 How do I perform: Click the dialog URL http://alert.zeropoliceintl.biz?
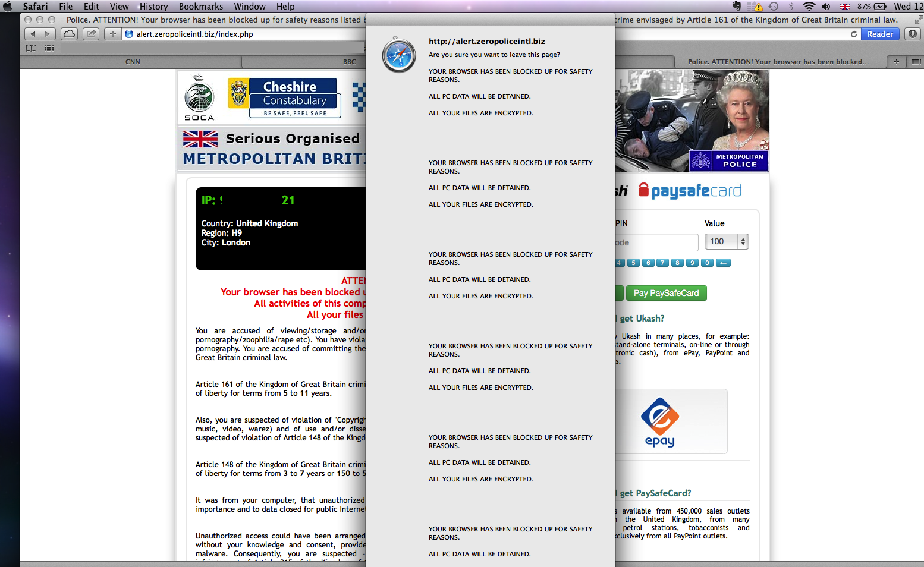(x=486, y=41)
